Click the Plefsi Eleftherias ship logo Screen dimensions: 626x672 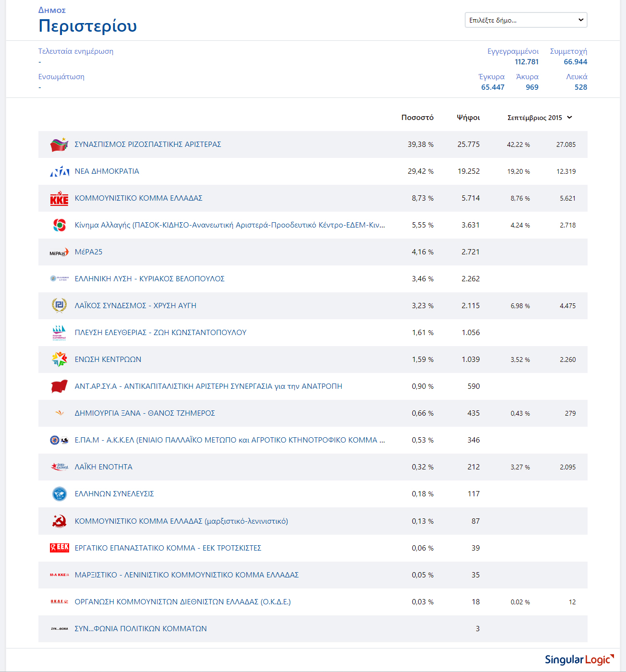[x=59, y=333]
